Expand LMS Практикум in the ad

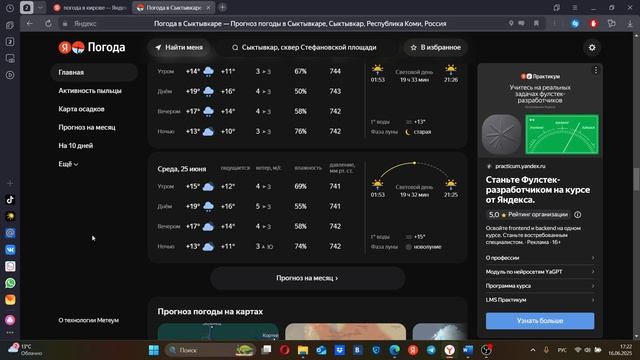540,300
